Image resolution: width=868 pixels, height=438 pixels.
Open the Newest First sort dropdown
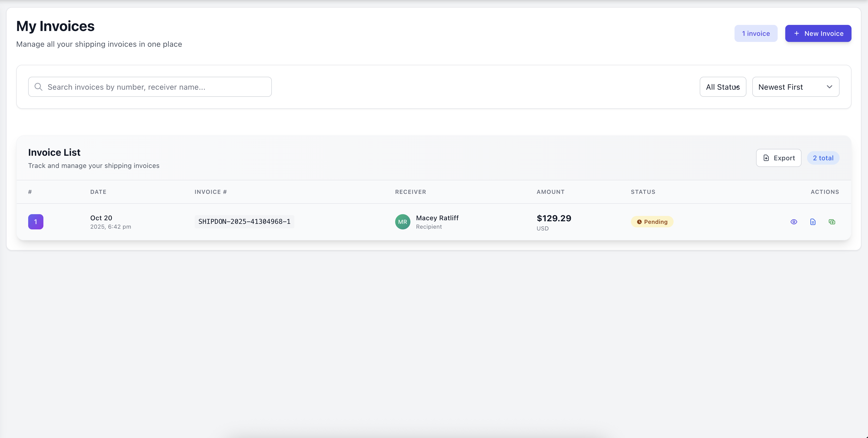(796, 87)
